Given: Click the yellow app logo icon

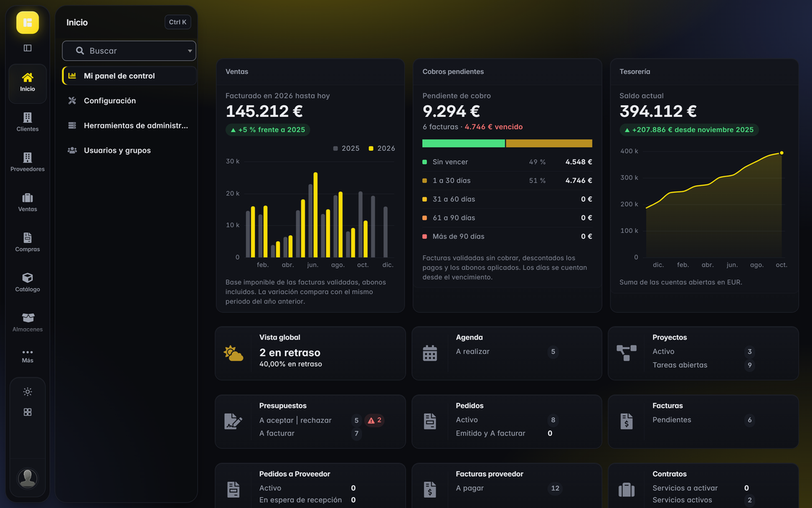Looking at the screenshot, I should point(28,22).
